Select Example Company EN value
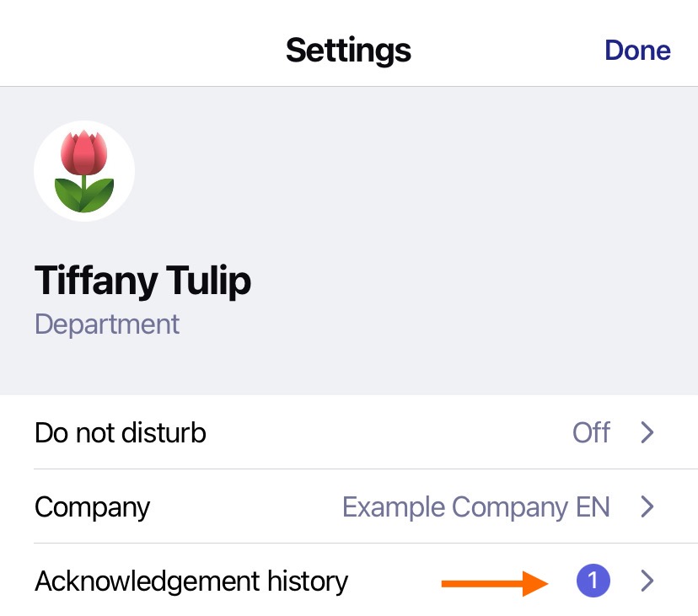698x616 pixels. coord(475,506)
